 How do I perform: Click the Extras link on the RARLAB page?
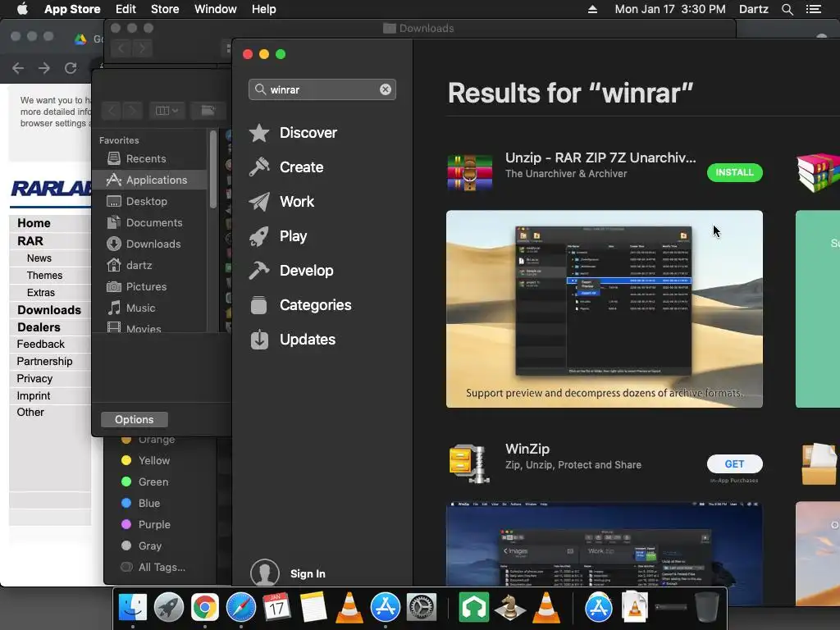(x=41, y=293)
